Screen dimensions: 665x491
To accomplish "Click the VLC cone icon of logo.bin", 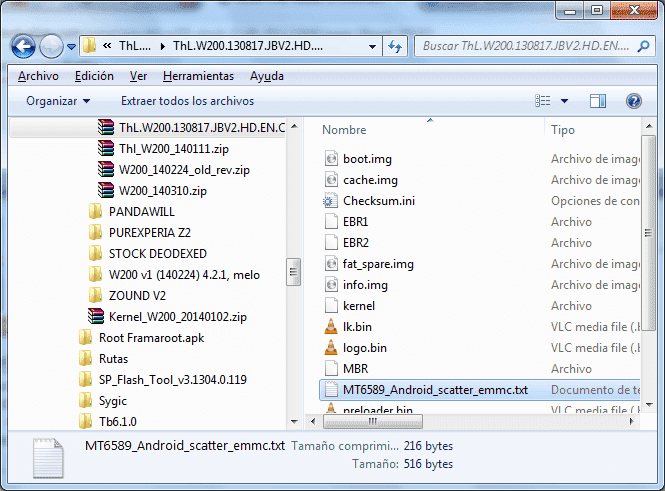I will coord(331,348).
